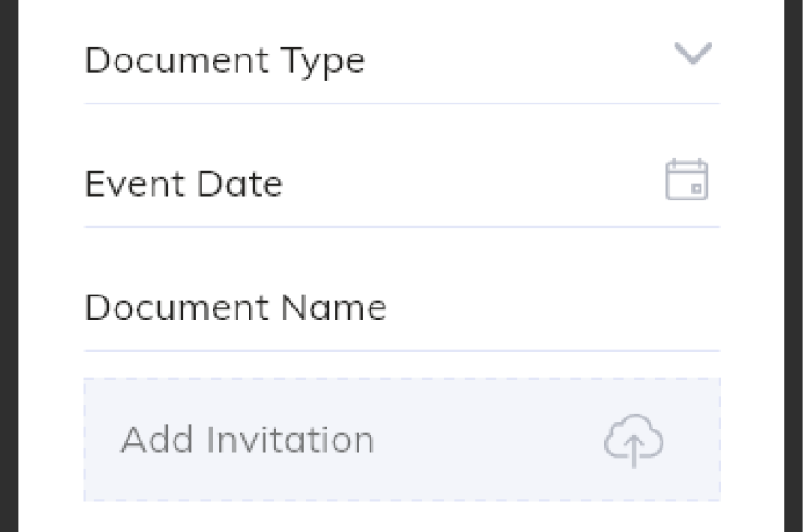Click the Add Invitation label text

pos(248,440)
